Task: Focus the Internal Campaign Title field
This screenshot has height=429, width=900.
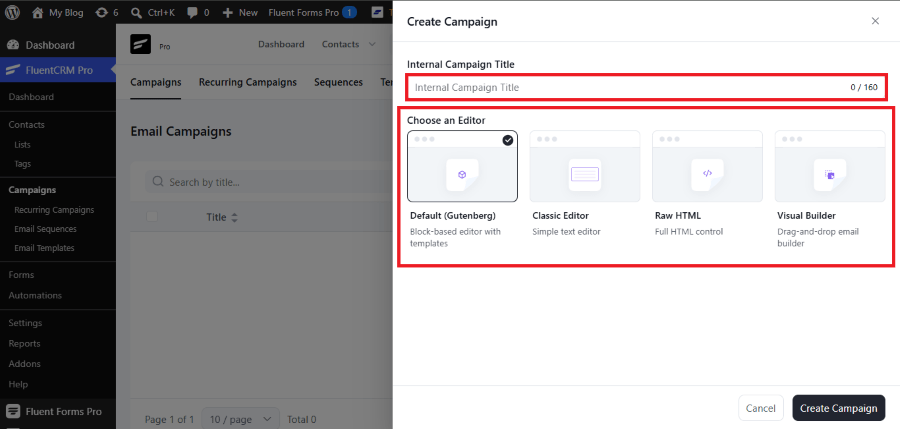Action: tap(646, 88)
